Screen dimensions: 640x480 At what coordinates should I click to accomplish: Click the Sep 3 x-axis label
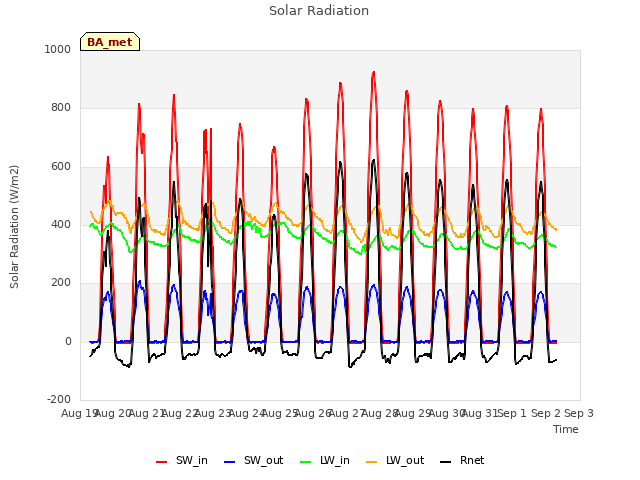579,413
